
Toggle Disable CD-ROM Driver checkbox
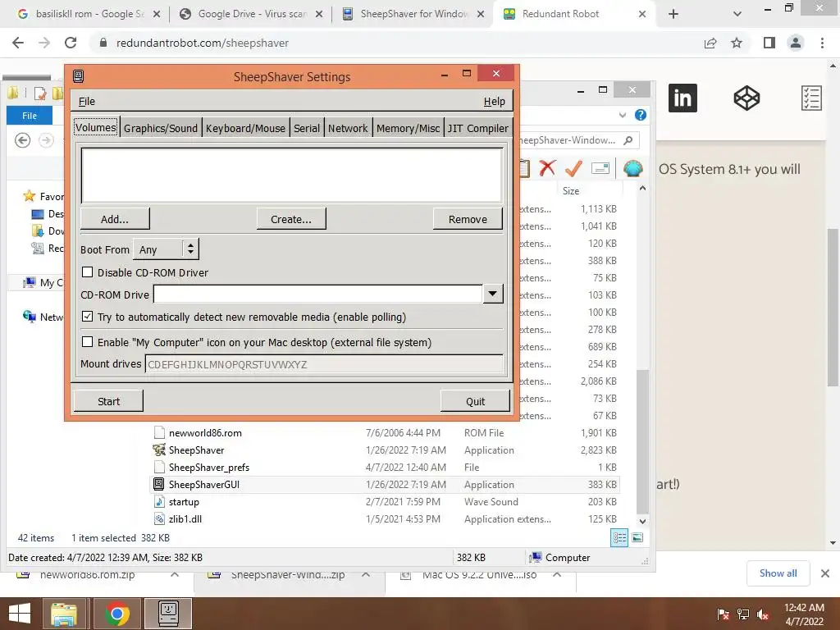coord(87,272)
